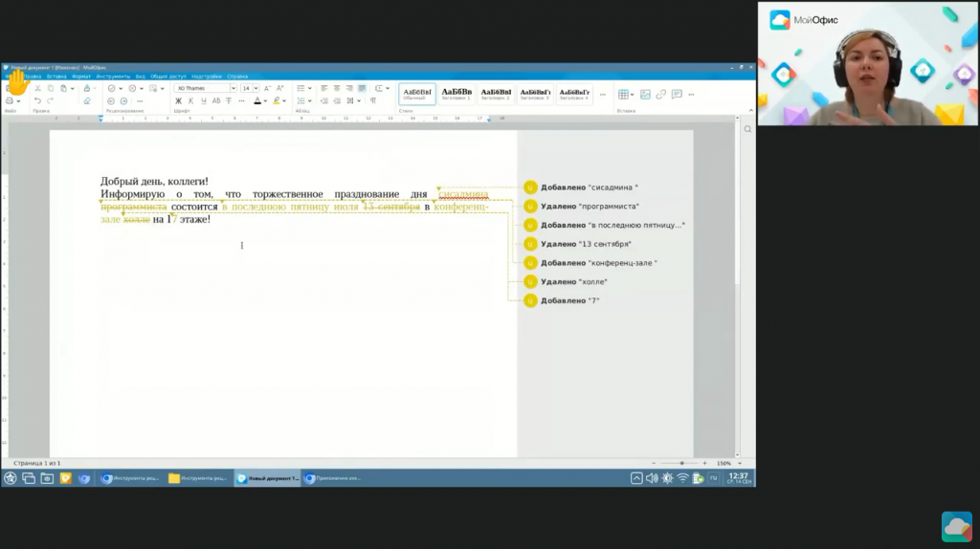Click the Redo arrow icon
Image resolution: width=980 pixels, height=549 pixels.
point(51,100)
